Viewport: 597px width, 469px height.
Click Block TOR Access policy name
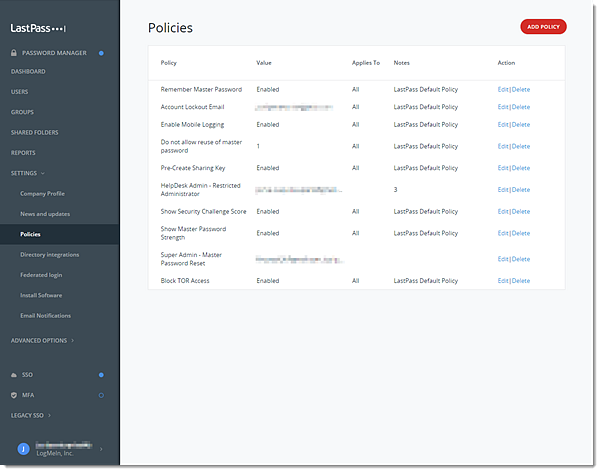[x=185, y=281]
